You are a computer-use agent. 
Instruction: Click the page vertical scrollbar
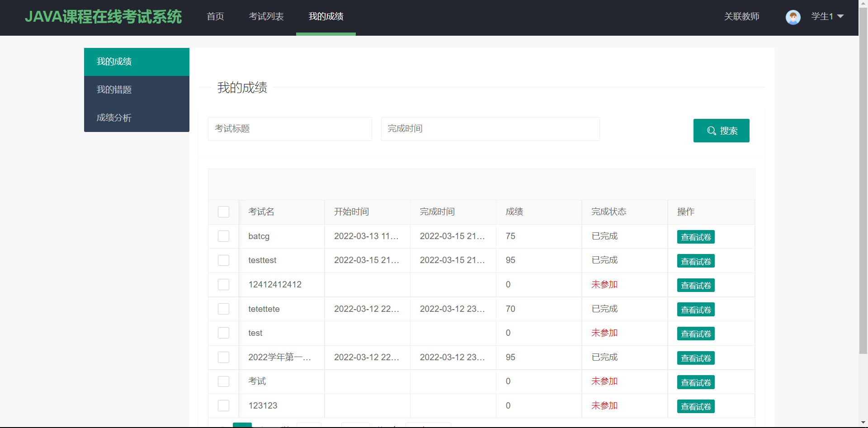(x=863, y=181)
